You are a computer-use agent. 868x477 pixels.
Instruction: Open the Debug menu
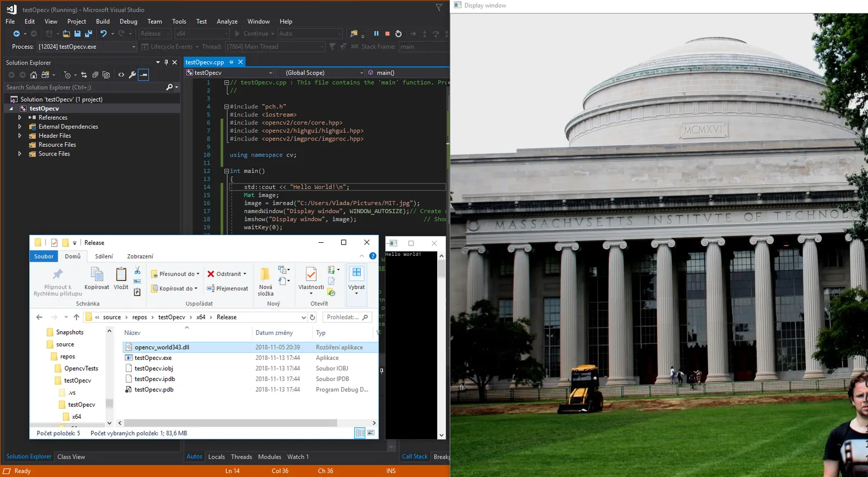tap(129, 22)
